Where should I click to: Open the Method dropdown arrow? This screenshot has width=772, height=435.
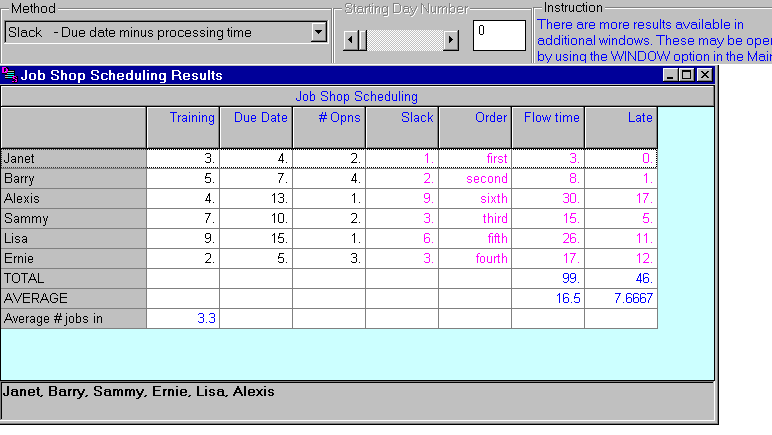pos(319,32)
